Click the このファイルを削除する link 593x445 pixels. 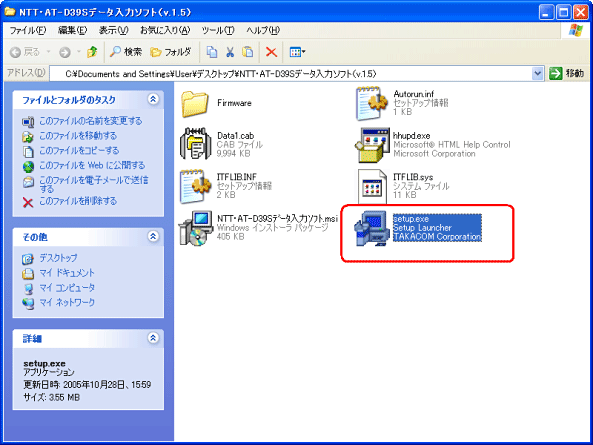tap(78, 201)
